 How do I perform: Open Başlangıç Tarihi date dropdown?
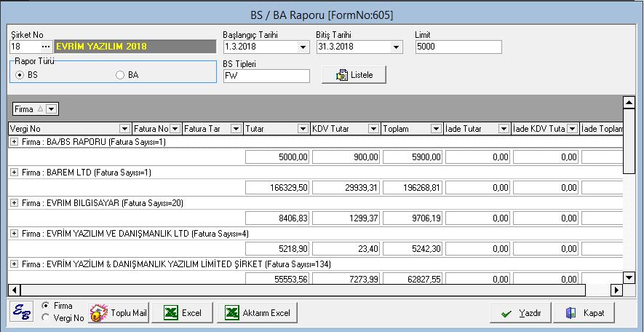(303, 47)
